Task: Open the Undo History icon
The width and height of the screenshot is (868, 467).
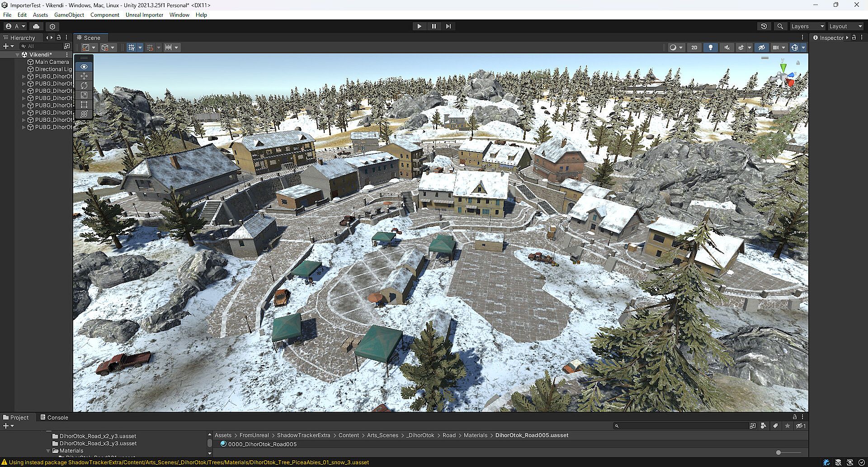Action: click(x=764, y=26)
